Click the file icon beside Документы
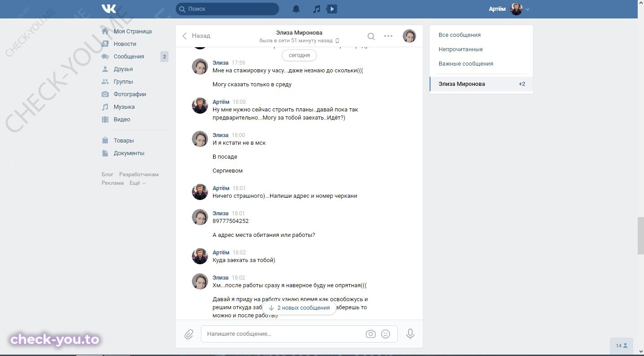644x356 pixels. pos(105,153)
